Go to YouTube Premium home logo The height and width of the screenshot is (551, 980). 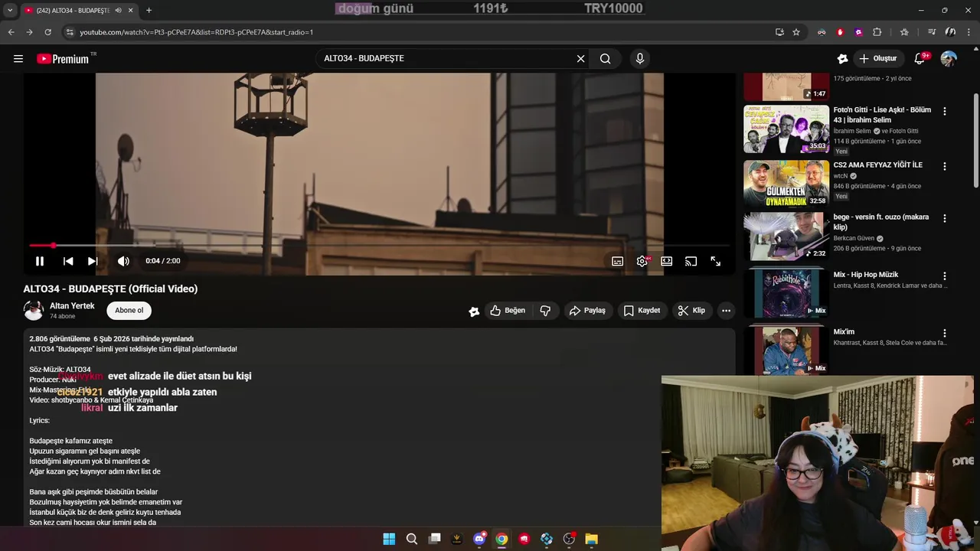[64, 59]
